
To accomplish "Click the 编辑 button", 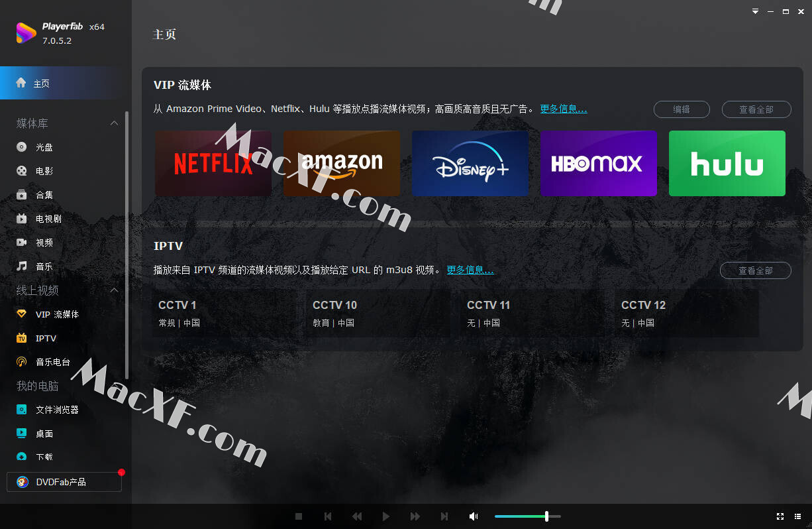I will point(682,109).
